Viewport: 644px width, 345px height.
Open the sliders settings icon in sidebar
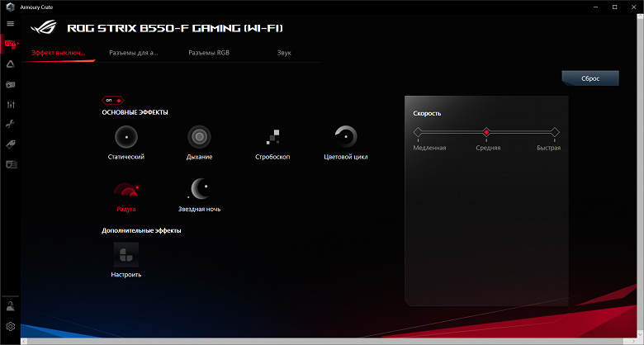coord(11,104)
